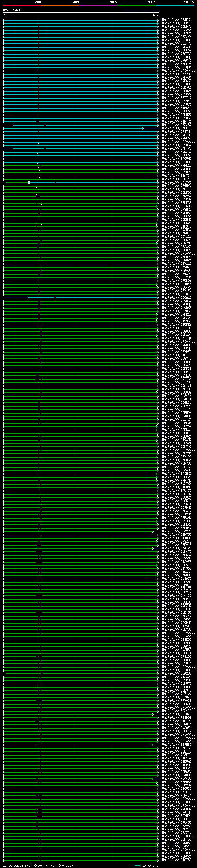Screen dimensions: 197x868
Task: Select UniRef100_C6HT53 hit
Action: click(x=177, y=840)
